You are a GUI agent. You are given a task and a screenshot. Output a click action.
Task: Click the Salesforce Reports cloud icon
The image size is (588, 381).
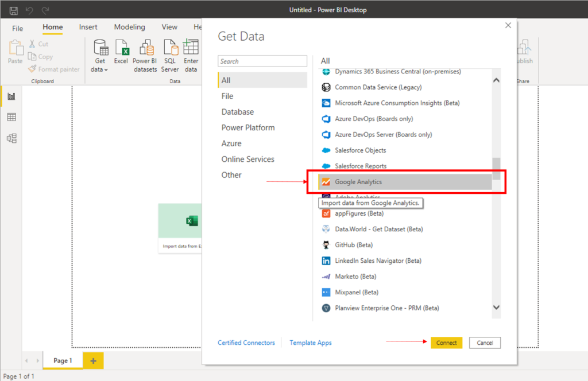(326, 166)
